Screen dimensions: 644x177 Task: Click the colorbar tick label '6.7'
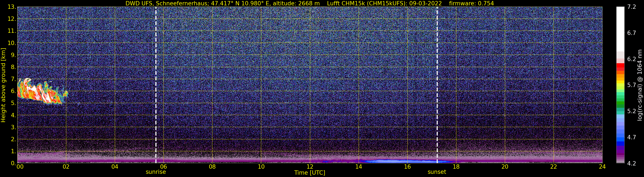(x=632, y=33)
